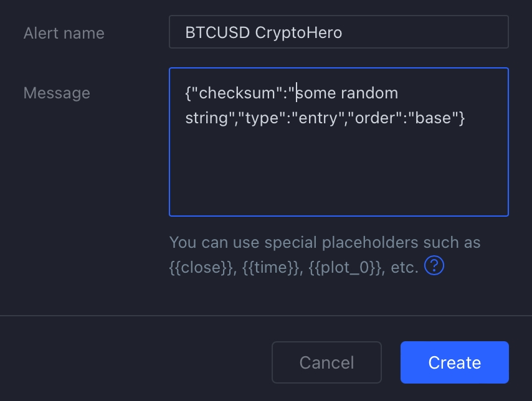Place cursor on "type" key in message
532x401 pixels.
(x=260, y=118)
